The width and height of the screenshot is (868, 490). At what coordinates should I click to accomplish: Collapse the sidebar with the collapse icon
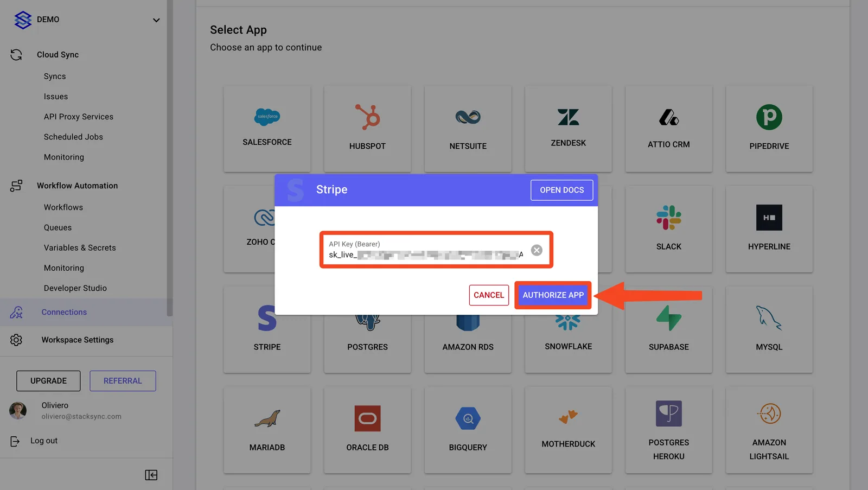click(151, 475)
